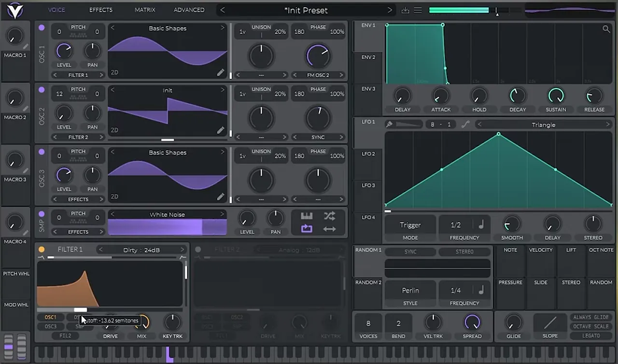Click the VOICES count field showing 8

coord(368,323)
